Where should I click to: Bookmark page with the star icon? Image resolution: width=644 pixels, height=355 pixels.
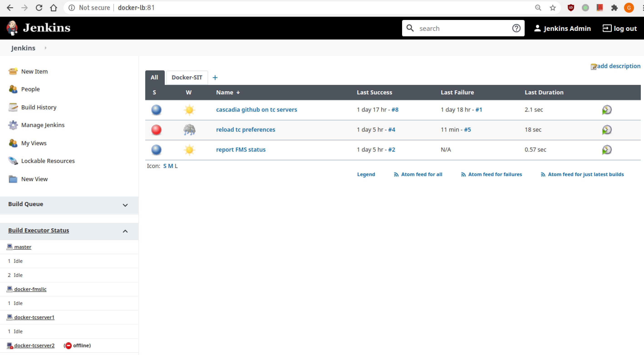coord(553,8)
